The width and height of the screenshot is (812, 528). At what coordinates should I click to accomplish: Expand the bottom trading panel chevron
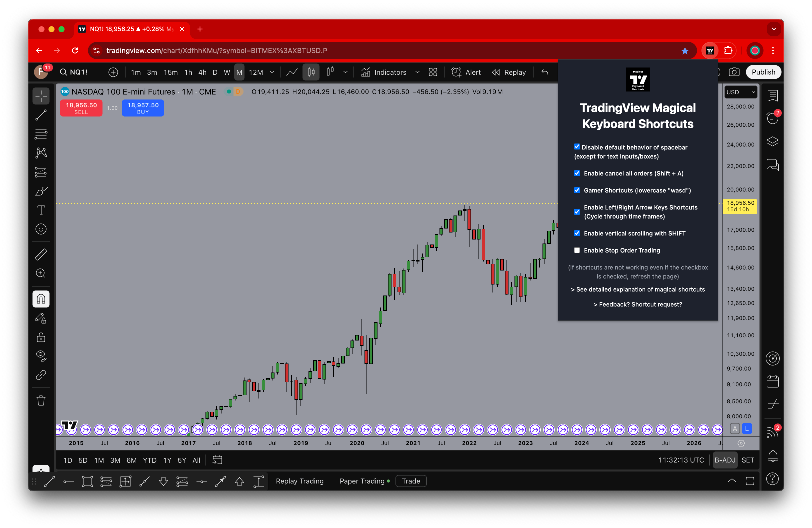pos(732,481)
